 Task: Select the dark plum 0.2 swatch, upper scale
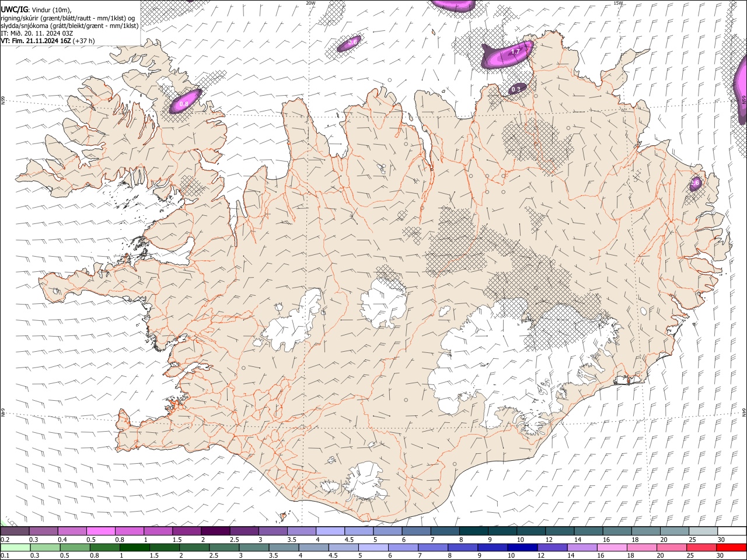point(15,531)
